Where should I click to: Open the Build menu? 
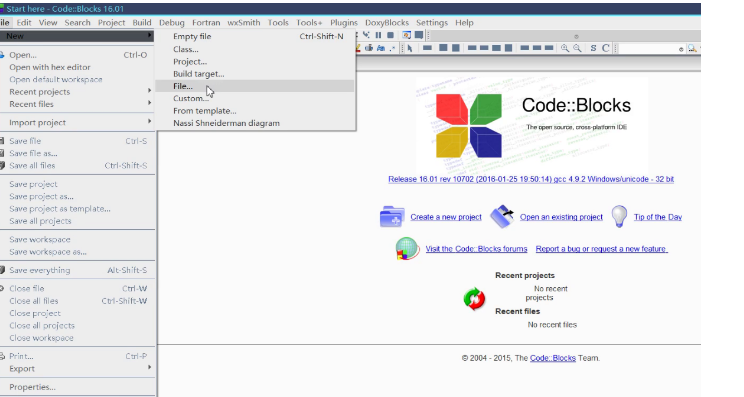tap(142, 22)
